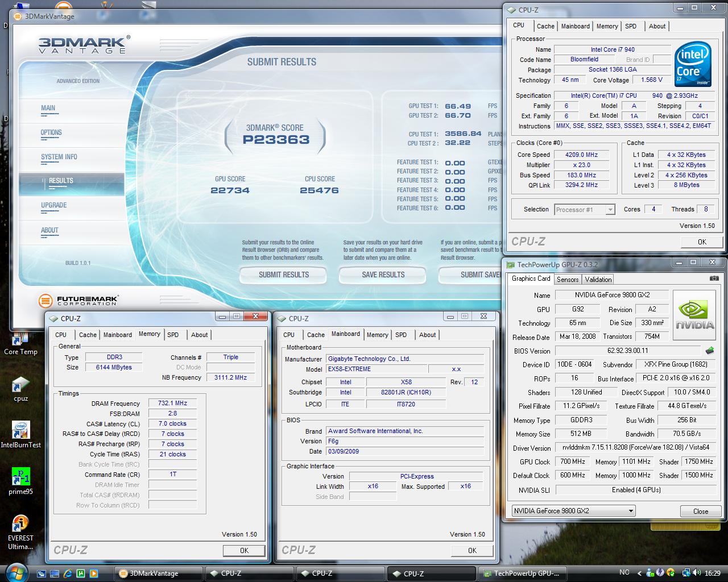Click BIOS Version field 62.92.39.00.11
This screenshot has width=728, height=582.
pyautogui.click(x=628, y=351)
